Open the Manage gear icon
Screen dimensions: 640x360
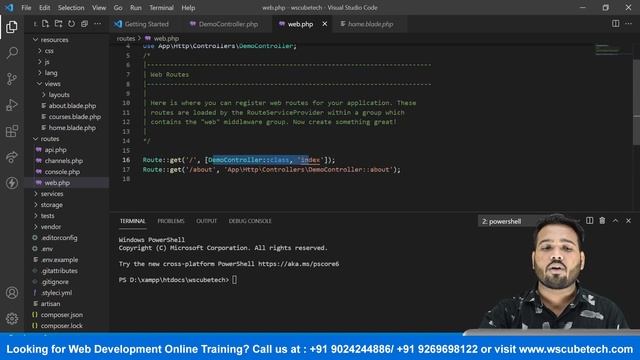[x=12, y=318]
